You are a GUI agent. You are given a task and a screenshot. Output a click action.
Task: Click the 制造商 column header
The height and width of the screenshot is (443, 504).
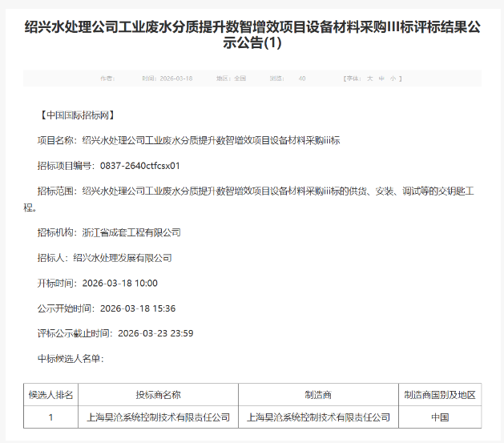(318, 395)
